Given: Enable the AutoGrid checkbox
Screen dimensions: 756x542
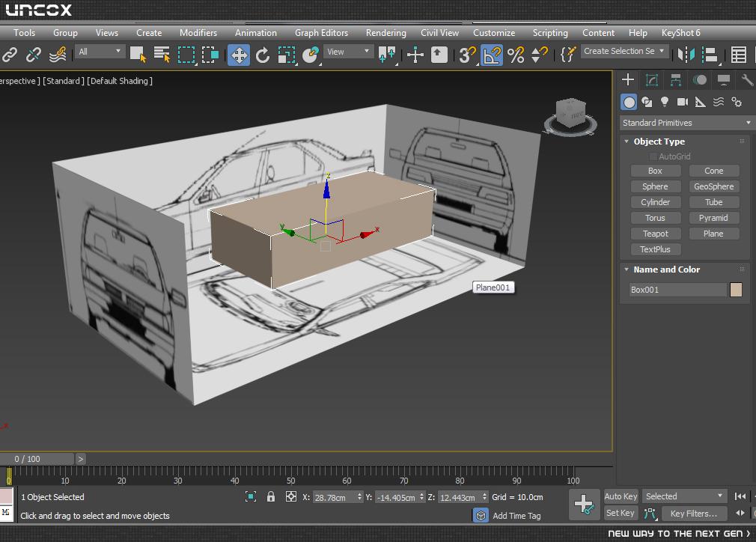Looking at the screenshot, I should click(653, 156).
